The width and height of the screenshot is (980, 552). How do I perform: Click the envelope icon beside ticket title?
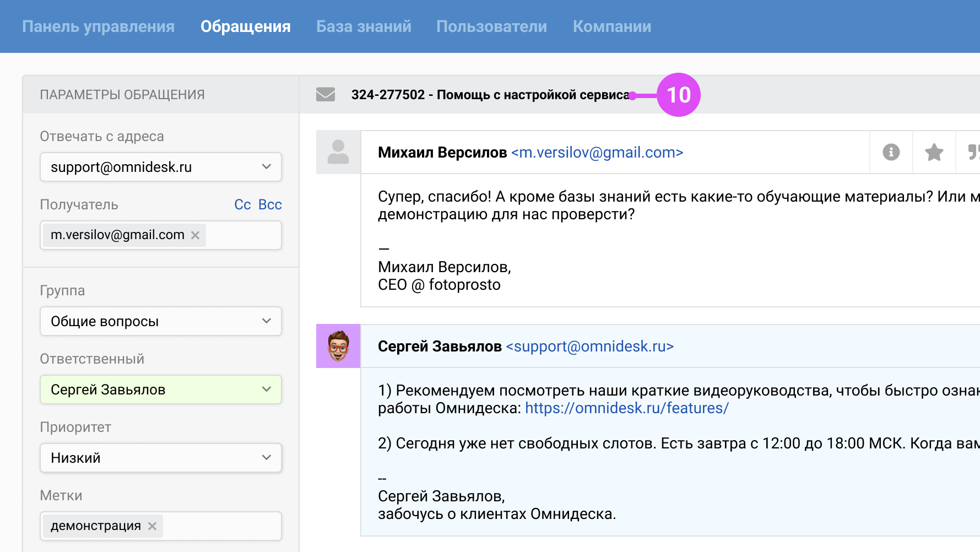[326, 95]
